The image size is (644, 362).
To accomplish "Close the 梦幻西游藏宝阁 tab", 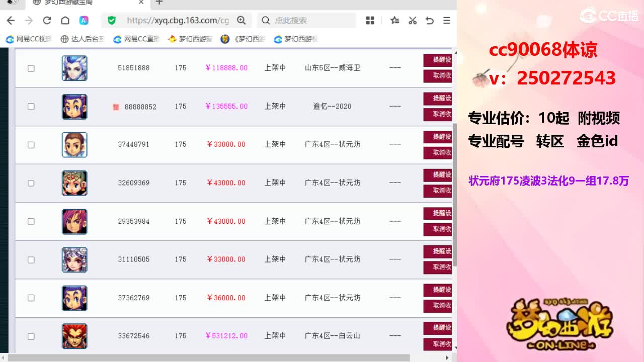I will click(x=141, y=3).
